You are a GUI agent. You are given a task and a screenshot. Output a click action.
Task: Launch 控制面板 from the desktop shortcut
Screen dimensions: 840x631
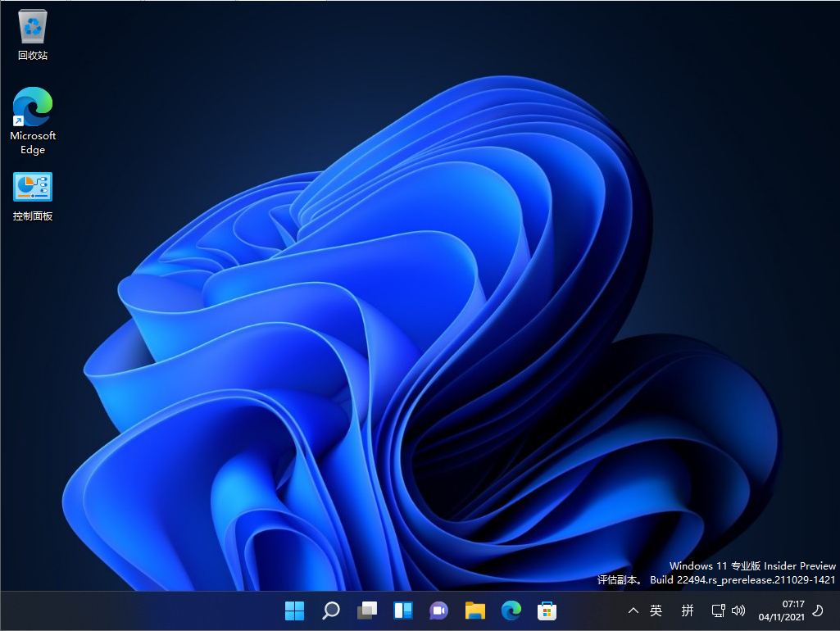[32, 186]
